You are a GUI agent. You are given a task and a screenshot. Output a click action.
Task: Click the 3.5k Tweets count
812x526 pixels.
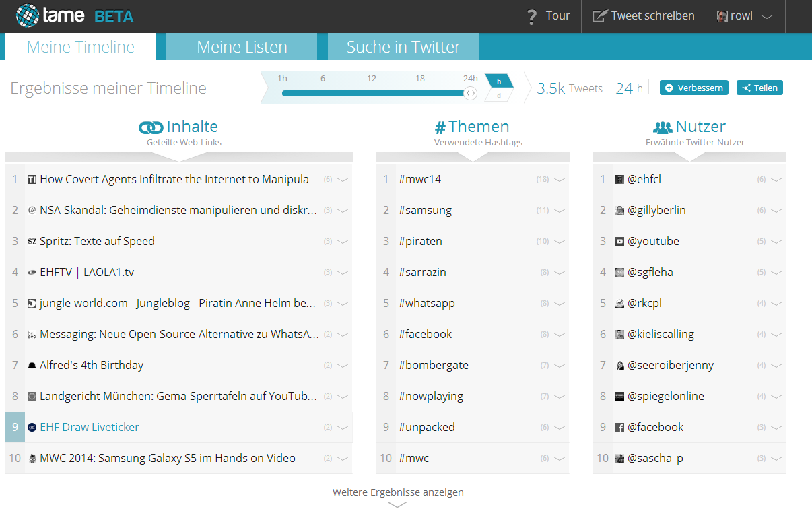point(570,88)
